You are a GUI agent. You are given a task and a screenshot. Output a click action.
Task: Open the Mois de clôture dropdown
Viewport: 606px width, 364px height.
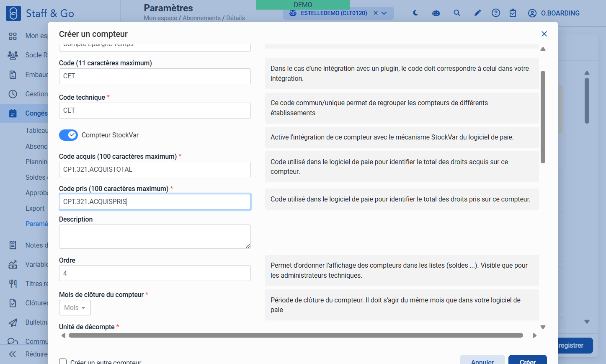pyautogui.click(x=75, y=307)
